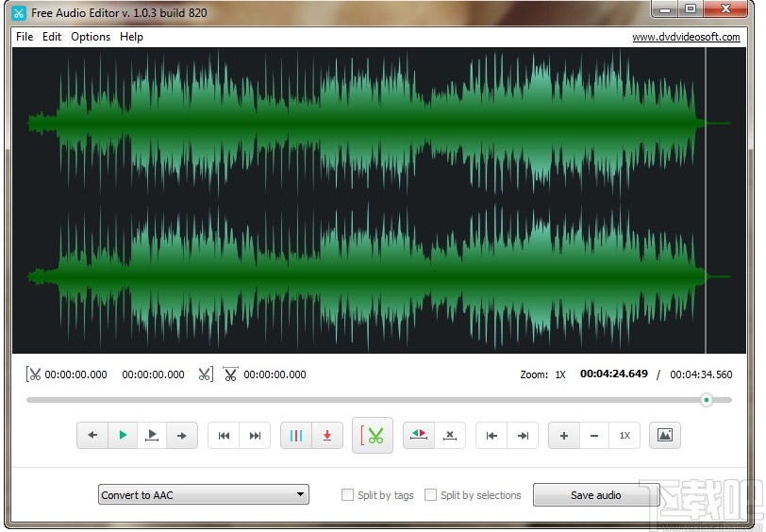
Task: Click the Save audio button
Action: point(596,495)
